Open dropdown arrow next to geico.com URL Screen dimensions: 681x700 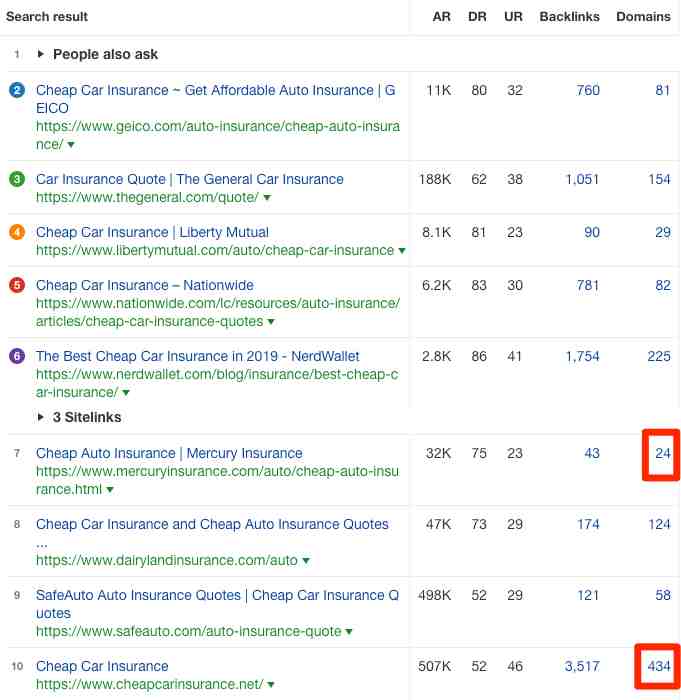coord(71,145)
